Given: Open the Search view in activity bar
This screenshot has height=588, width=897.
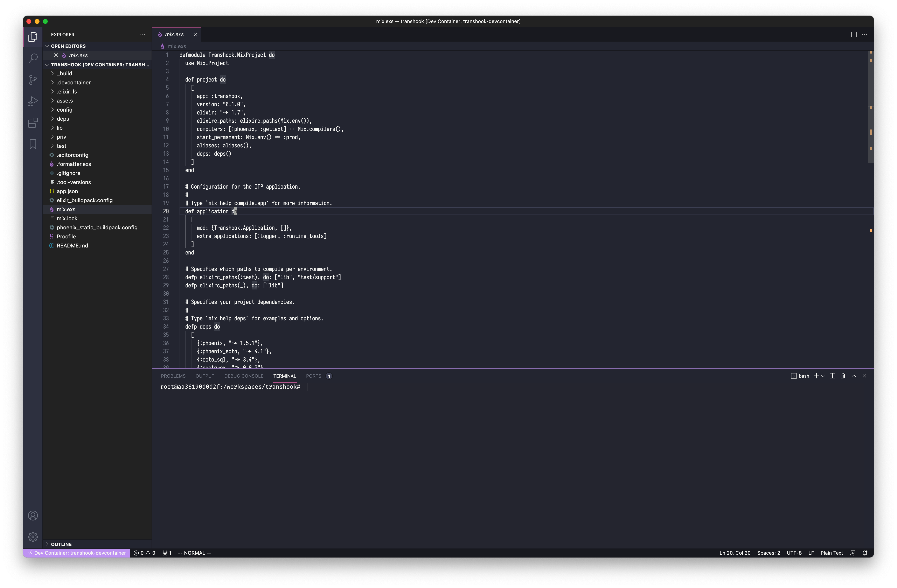Looking at the screenshot, I should point(33,58).
